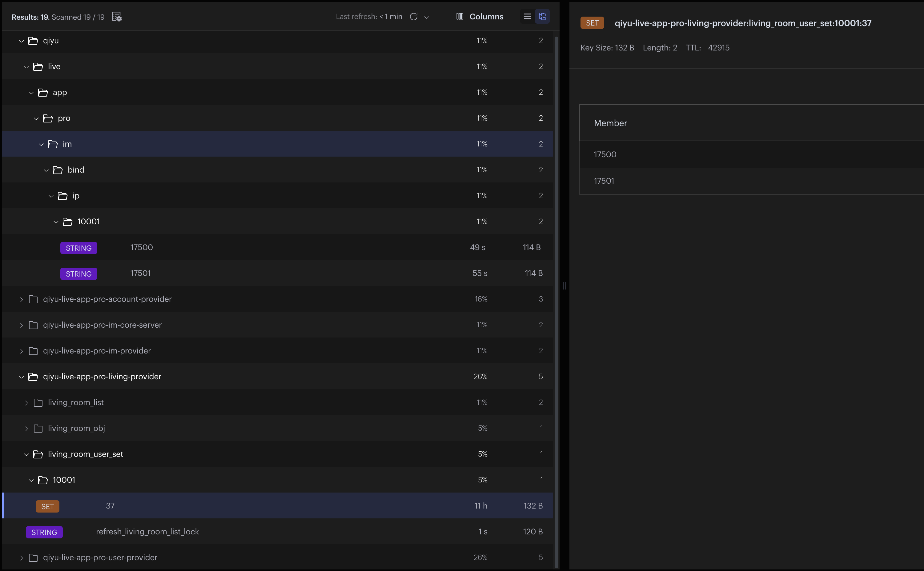This screenshot has height=571, width=924.
Task: Click the open folder icon for bind
Action: coord(58,170)
